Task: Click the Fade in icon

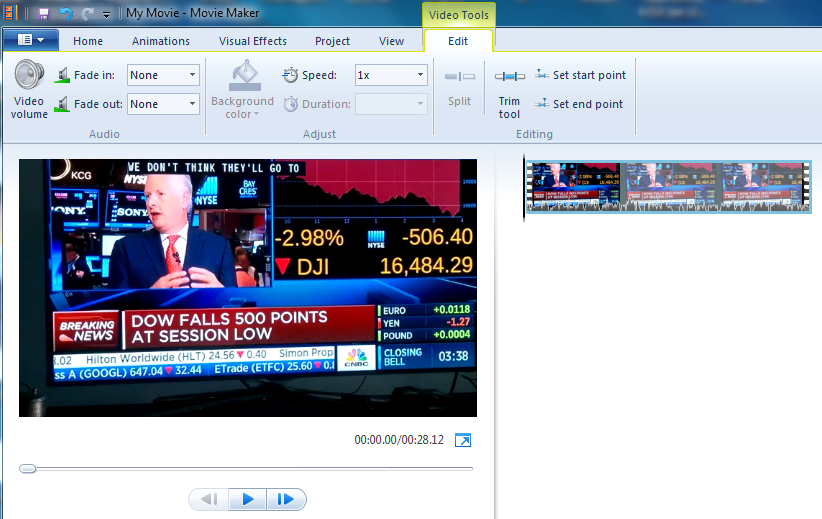Action: tap(62, 75)
